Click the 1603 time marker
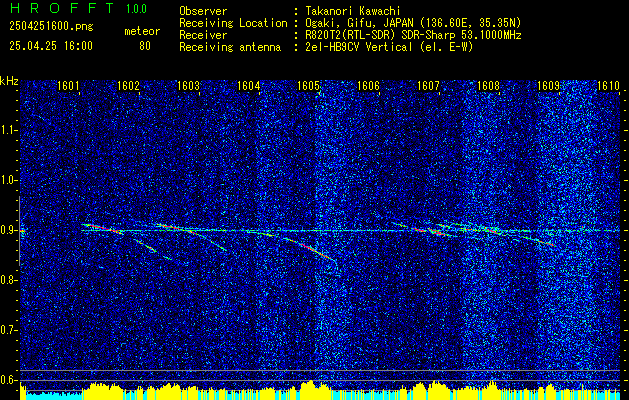Viewport: 629px width, 400px height. [x=188, y=86]
